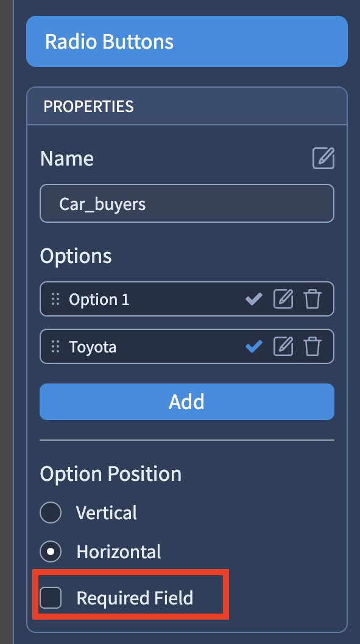Remove the Toyota option via trash icon
The image size is (360, 644).
click(312, 346)
